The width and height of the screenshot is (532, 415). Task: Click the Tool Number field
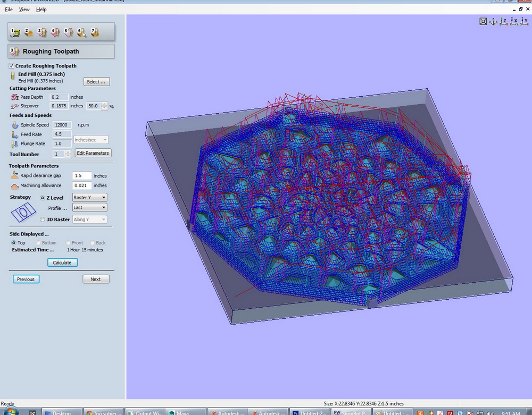[x=59, y=154]
